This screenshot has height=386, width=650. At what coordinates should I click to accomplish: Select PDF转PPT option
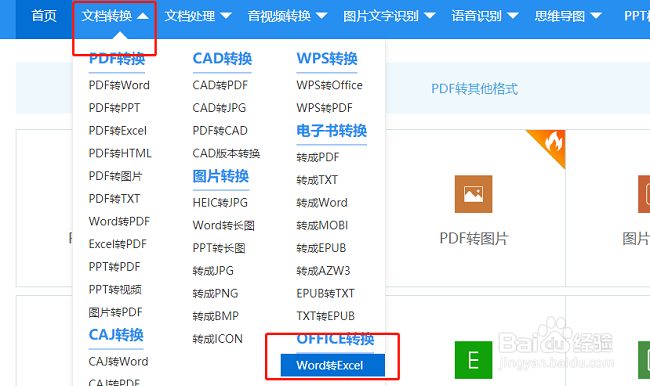[x=114, y=108]
